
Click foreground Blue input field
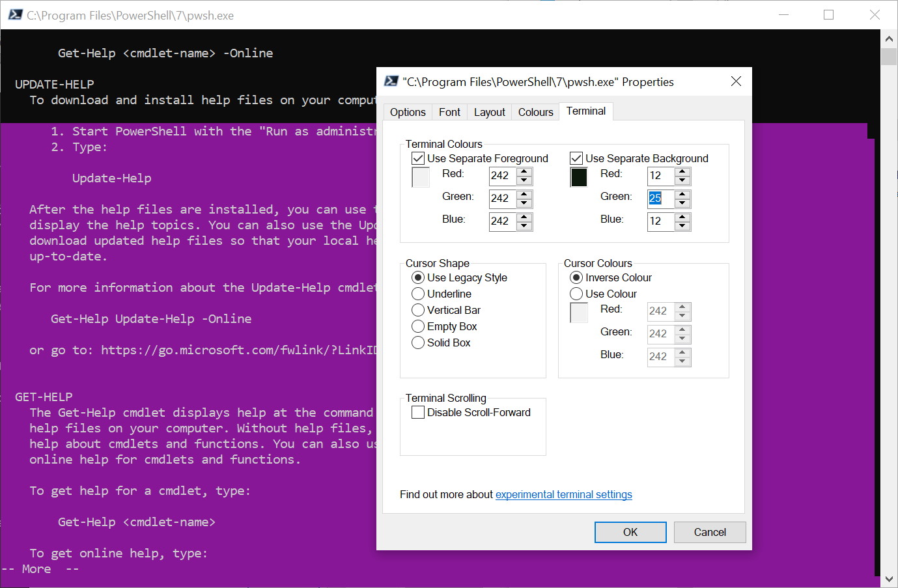(x=503, y=221)
